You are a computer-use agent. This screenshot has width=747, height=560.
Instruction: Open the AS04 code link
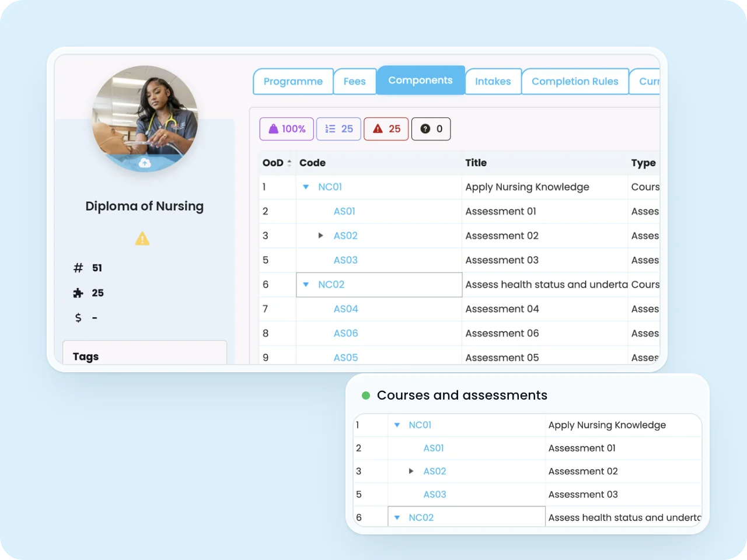(x=345, y=309)
